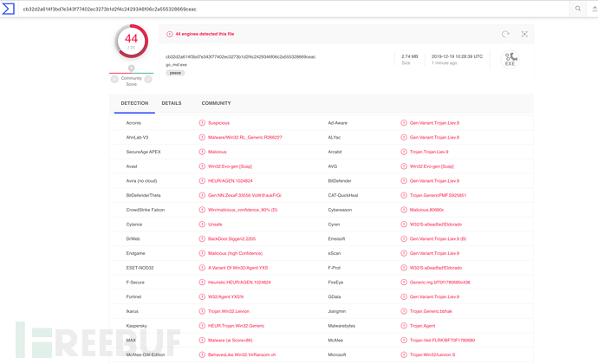Click the warning icon in the Ad-Aware row
598x364 pixels.
point(404,123)
